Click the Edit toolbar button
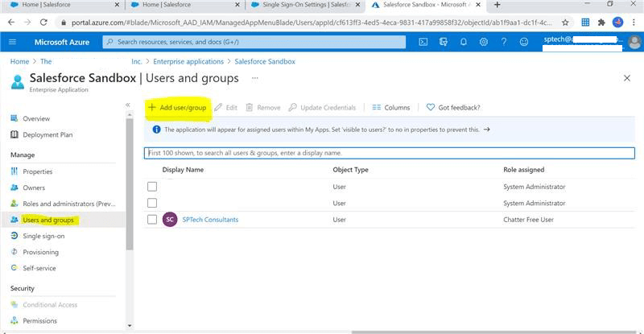Screen dimensions: 644x334 (226, 108)
